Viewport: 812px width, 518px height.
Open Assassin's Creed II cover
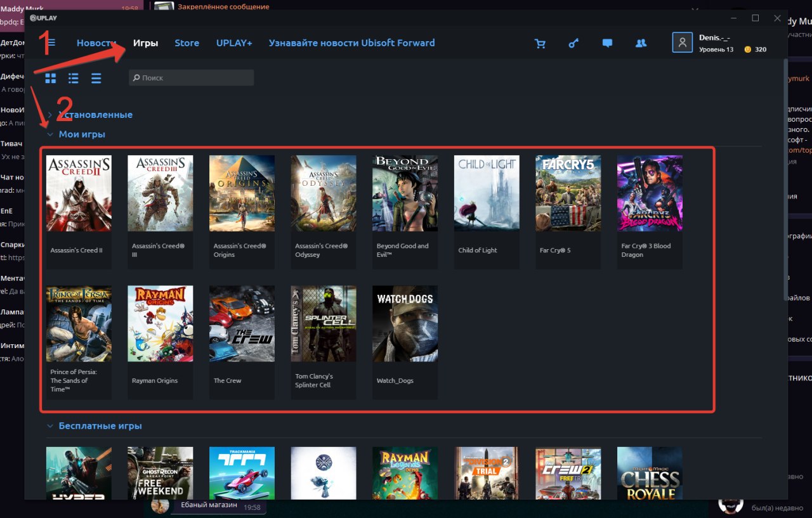click(x=79, y=193)
